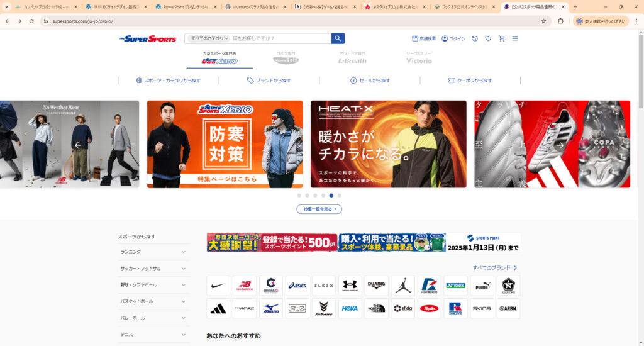Screen dimensions: 644x346
Task: Expand the ランニング category
Action: tap(153, 252)
